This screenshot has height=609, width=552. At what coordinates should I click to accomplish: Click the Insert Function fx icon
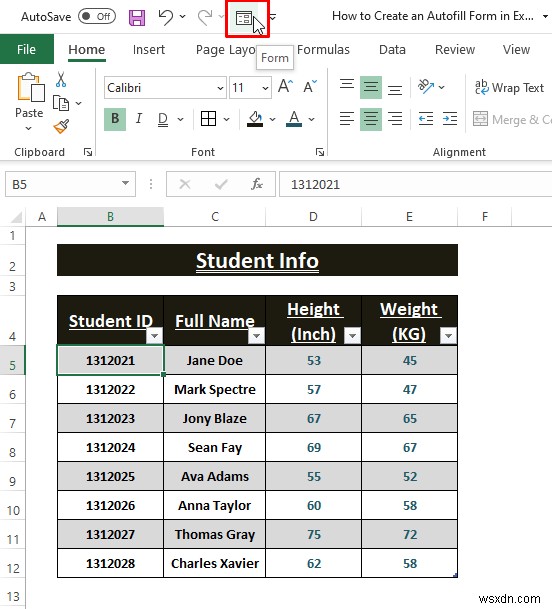[257, 184]
